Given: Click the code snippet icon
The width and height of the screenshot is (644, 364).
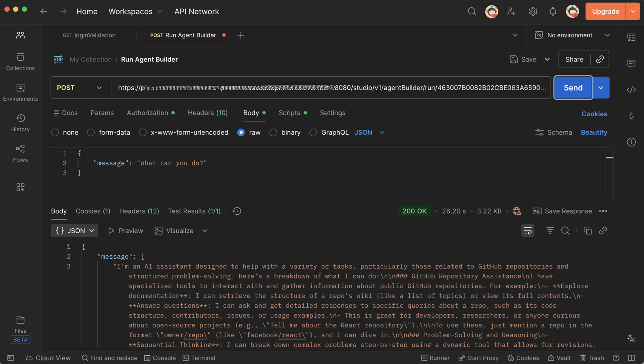Looking at the screenshot, I should (631, 90).
